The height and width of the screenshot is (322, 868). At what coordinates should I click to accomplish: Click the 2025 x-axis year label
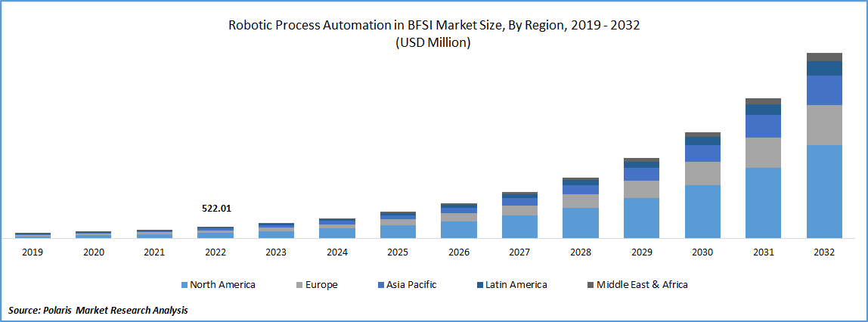click(x=398, y=252)
